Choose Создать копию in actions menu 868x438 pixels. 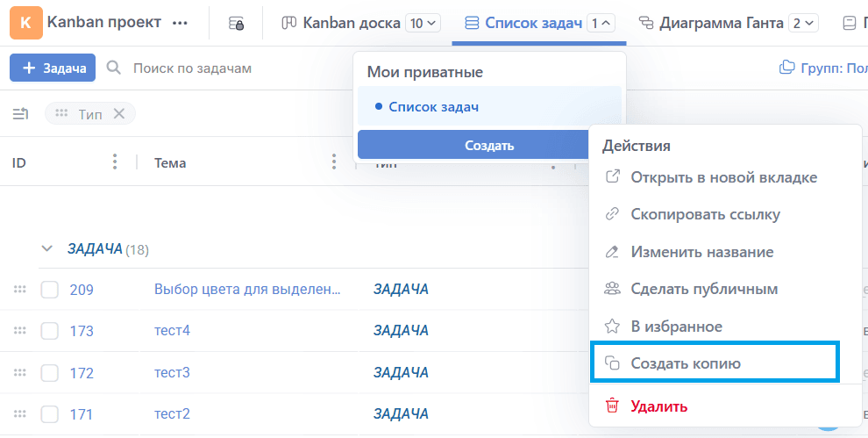(685, 363)
